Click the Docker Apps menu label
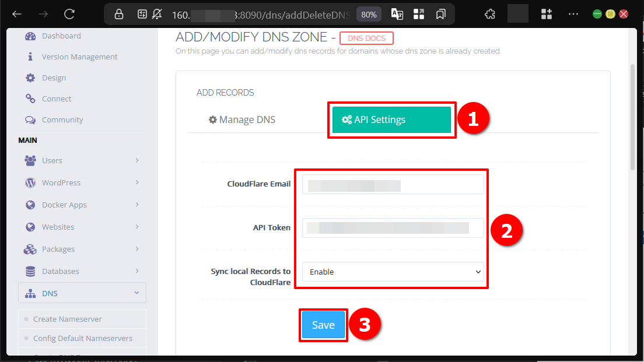Image resolution: width=644 pixels, height=362 pixels. (64, 205)
